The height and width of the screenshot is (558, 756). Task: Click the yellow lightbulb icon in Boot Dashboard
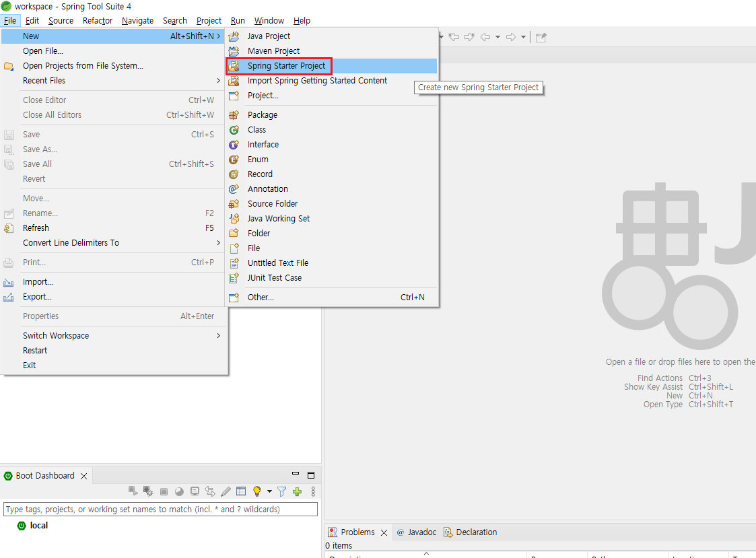coord(256,492)
